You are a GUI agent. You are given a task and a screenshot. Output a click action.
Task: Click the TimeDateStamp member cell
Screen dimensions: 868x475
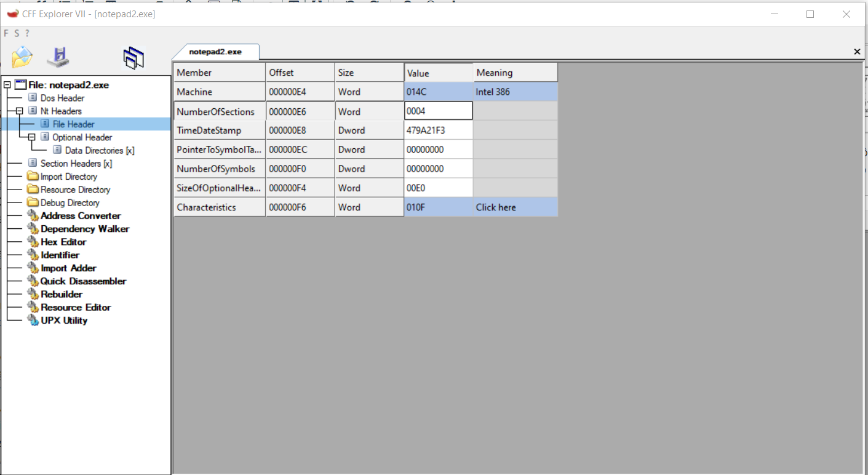(220, 130)
